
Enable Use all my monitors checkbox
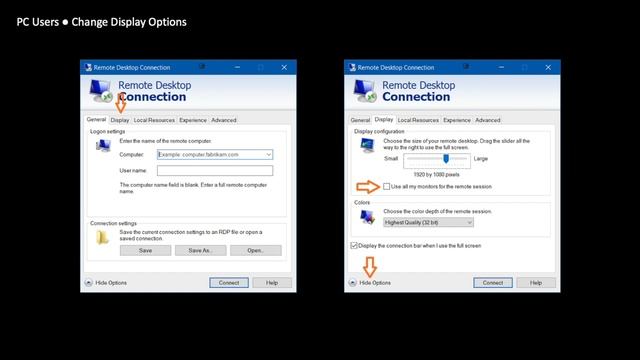(x=386, y=187)
